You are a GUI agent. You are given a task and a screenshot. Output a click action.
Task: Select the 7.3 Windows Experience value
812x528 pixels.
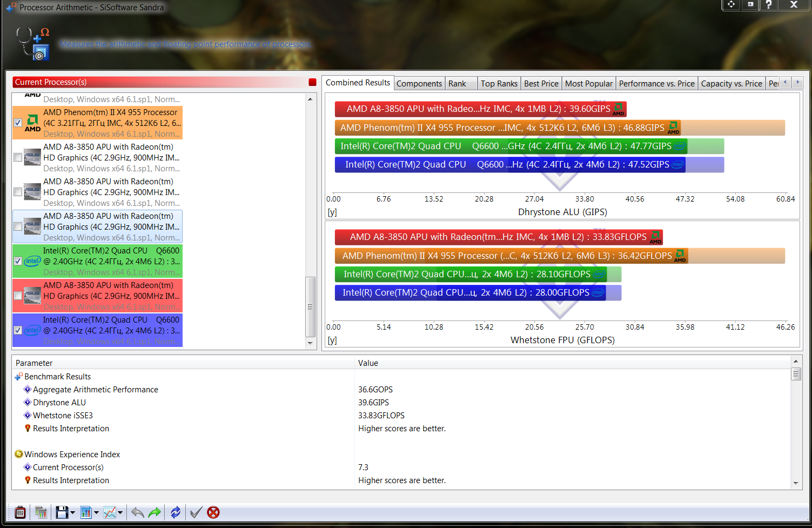[363, 467]
